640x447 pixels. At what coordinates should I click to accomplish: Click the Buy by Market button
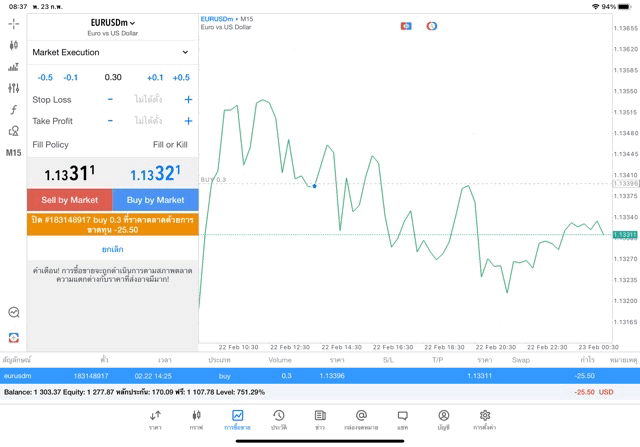click(156, 200)
